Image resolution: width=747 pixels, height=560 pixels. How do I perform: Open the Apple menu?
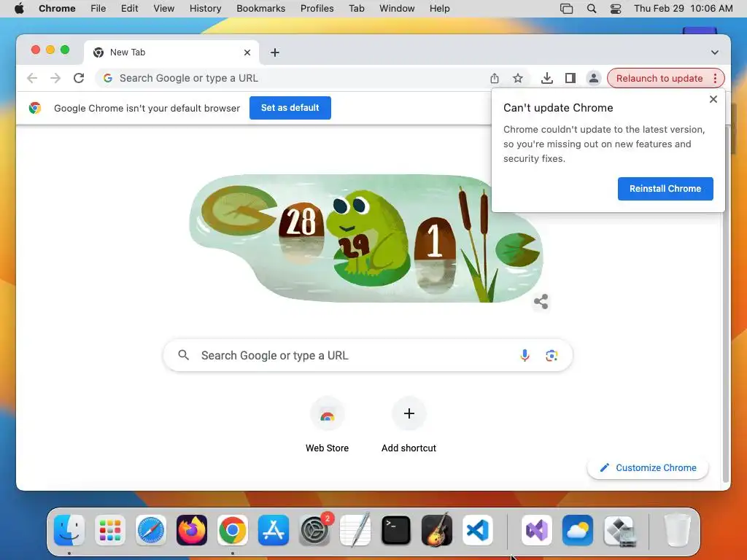pos(19,9)
